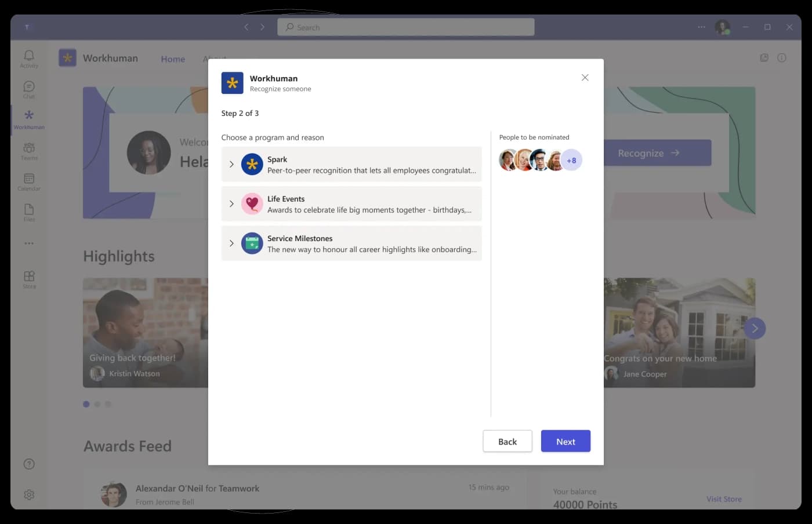Expand the Life Events program

tap(231, 204)
